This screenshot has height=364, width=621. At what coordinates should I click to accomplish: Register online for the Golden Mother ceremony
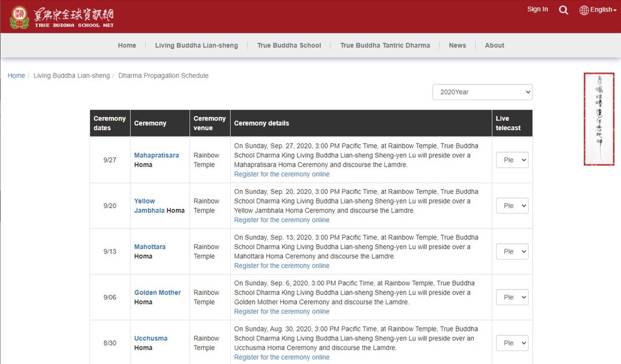point(282,311)
